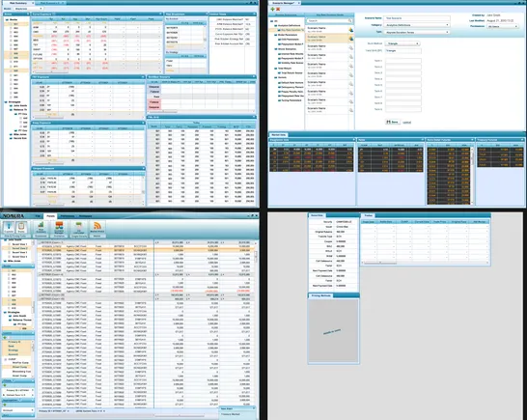Open Scenario Manager from the Nomura ribbon

59,228
